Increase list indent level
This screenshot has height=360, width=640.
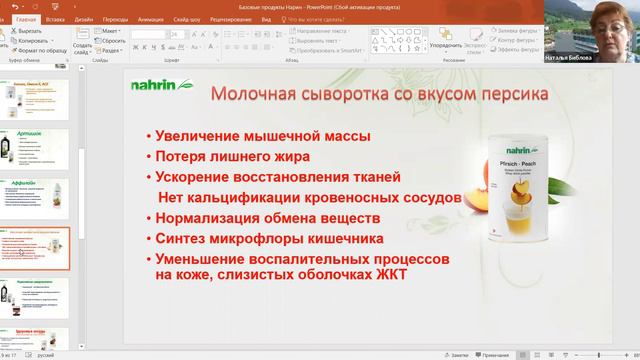[x=267, y=35]
